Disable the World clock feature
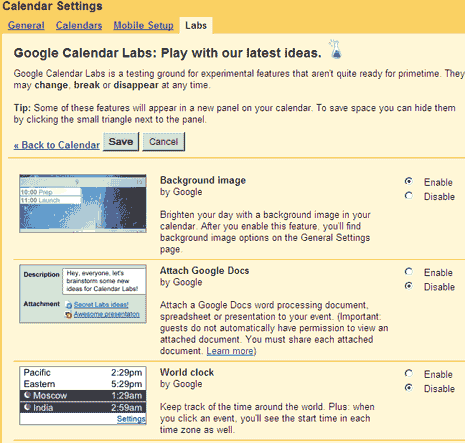This screenshot has height=443, width=465. [409, 388]
